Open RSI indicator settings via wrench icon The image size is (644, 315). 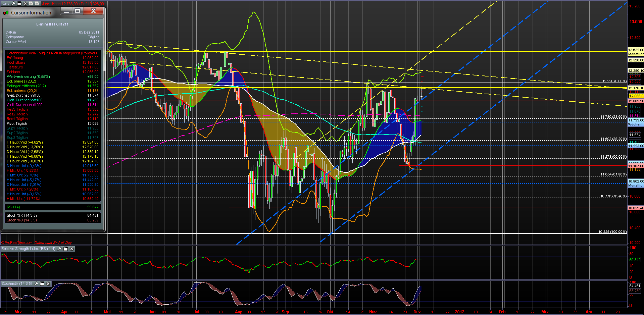coord(60,249)
